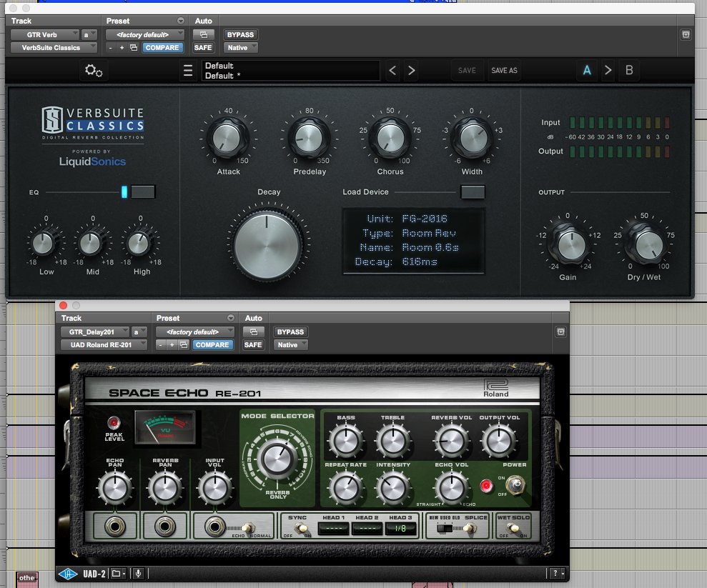This screenshot has width=707, height=588.
Task: Bypass the VerbSuite Classics plugin
Action: click(240, 35)
